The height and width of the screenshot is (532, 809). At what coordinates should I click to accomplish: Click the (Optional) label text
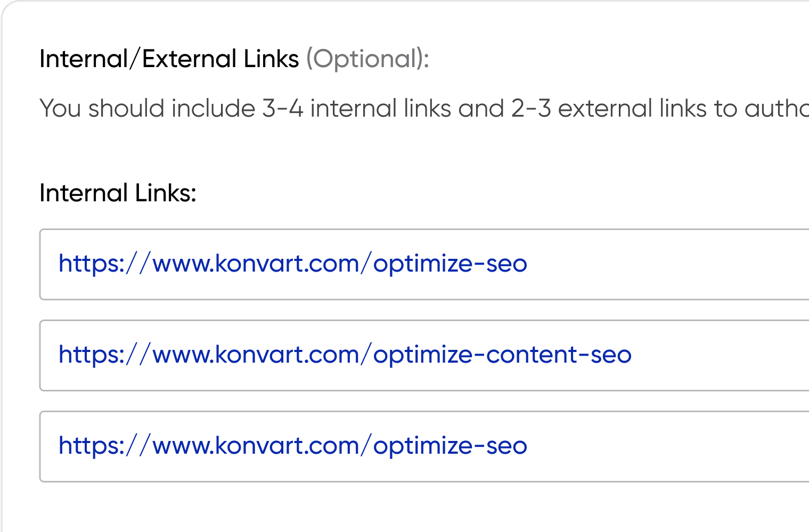(x=367, y=59)
